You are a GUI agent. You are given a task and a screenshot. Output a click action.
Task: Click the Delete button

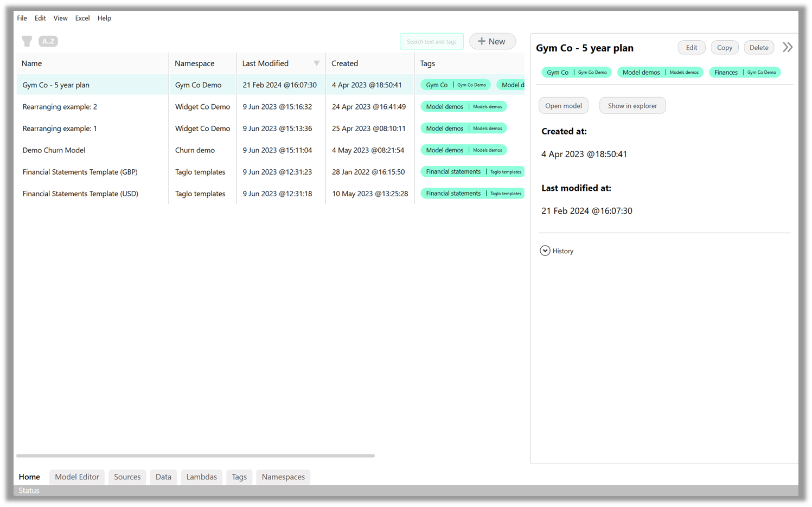[759, 47]
